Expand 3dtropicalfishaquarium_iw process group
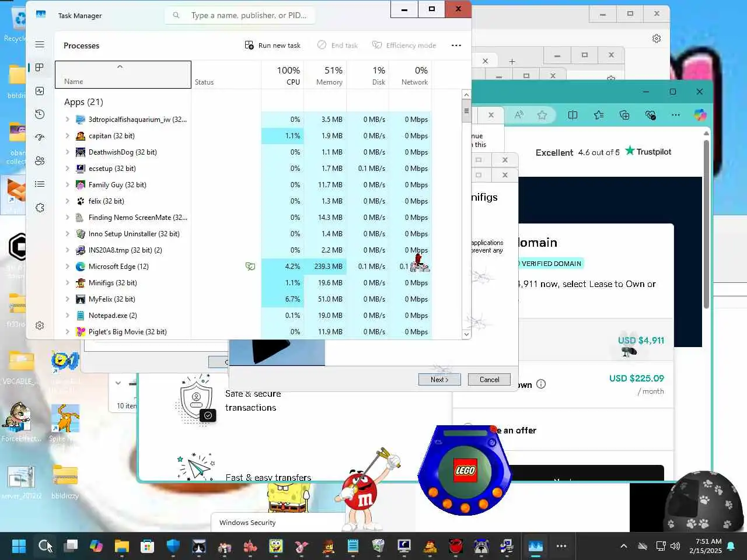This screenshot has width=747, height=560. (x=67, y=120)
